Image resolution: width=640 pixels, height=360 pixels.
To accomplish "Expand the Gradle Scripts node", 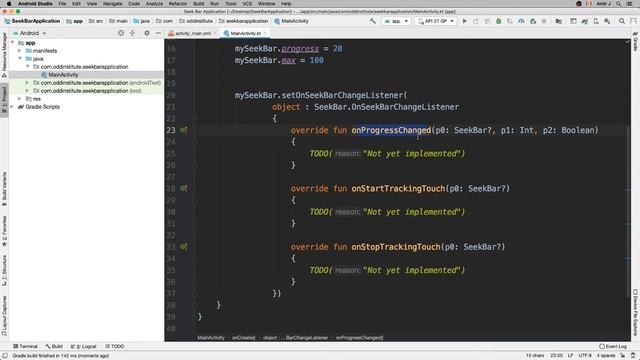I will (x=13, y=107).
